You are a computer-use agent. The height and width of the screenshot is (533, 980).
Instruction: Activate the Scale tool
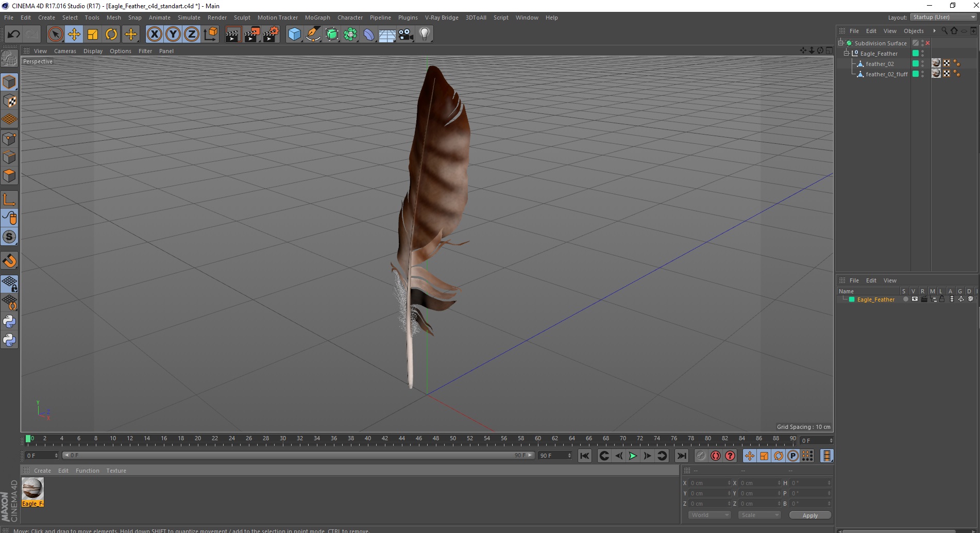tap(93, 35)
